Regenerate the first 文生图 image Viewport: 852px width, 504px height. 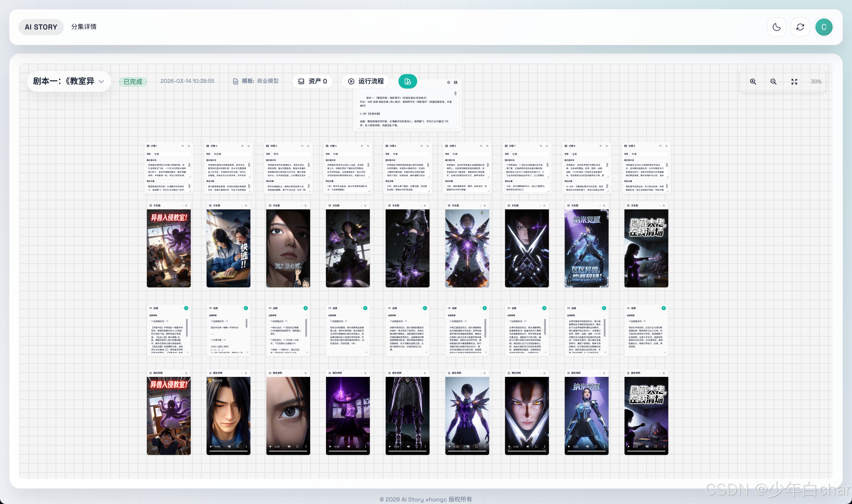click(186, 206)
